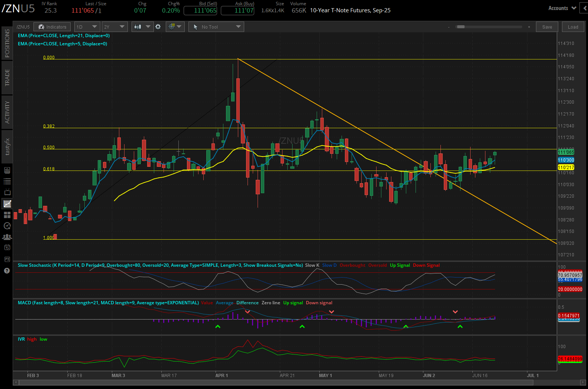Open the TRADE side tab
This screenshot has height=389, width=588.
(7, 78)
